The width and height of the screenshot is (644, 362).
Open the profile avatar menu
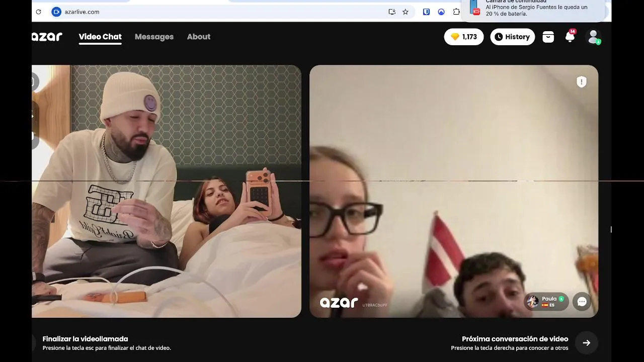coord(594,37)
